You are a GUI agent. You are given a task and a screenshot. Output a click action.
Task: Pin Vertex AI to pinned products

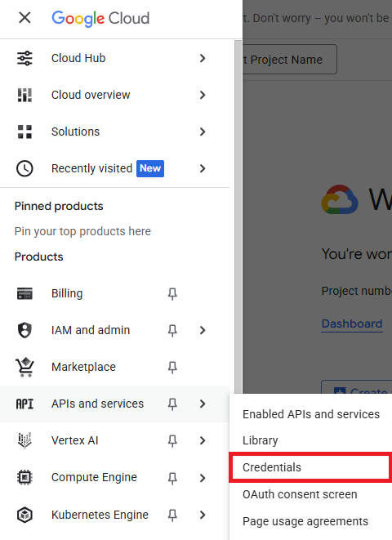172,440
